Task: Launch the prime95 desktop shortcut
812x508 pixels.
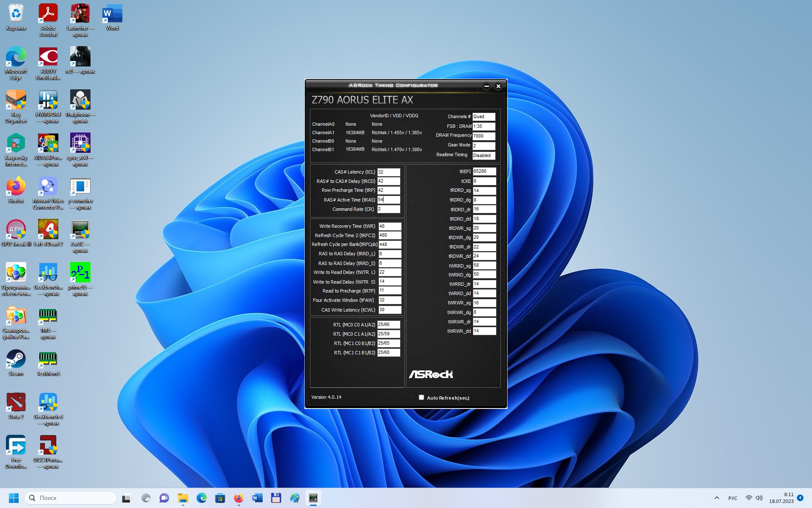Action: point(80,273)
